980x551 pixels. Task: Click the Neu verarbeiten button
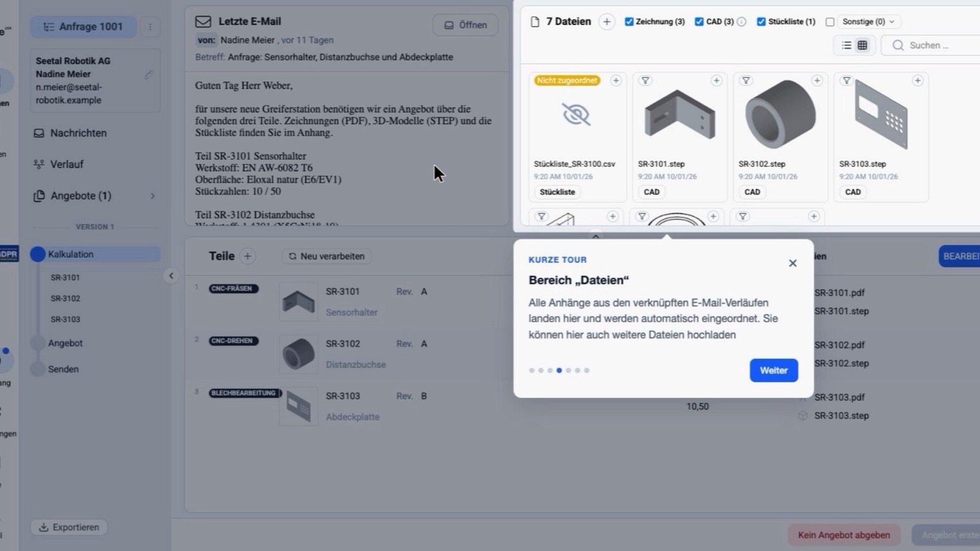[326, 256]
